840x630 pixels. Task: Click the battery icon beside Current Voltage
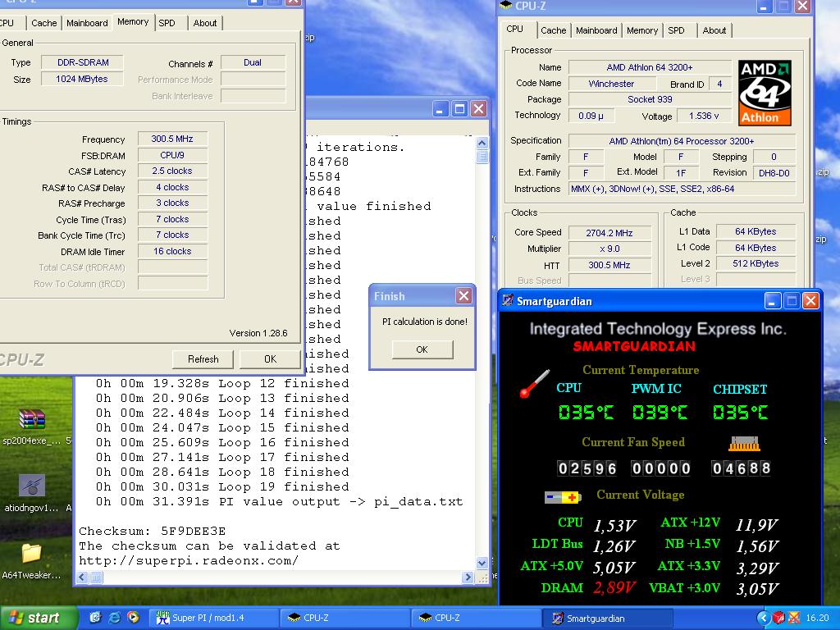563,497
